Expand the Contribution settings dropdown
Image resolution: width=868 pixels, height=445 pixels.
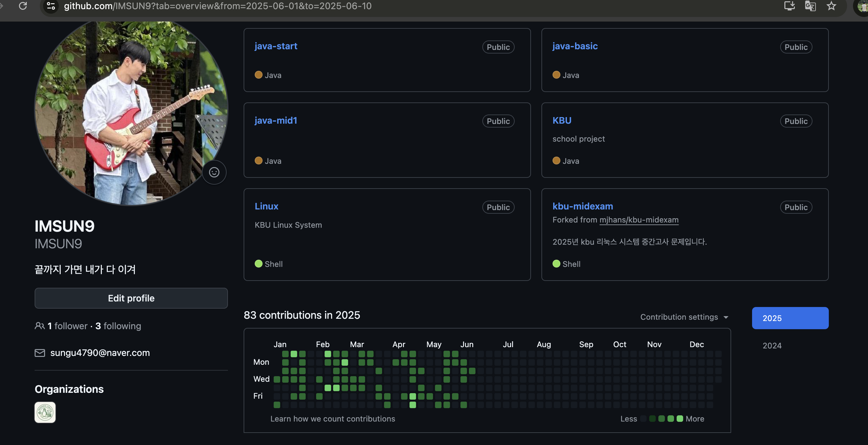tap(684, 317)
